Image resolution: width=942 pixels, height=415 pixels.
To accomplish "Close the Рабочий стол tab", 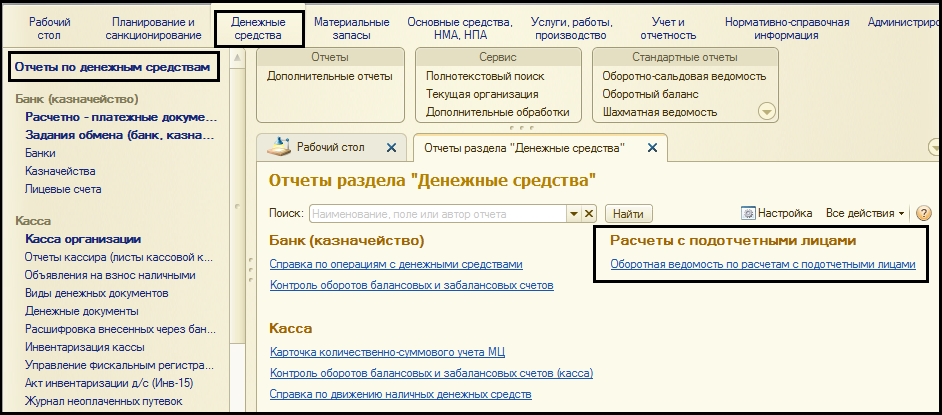I will 391,148.
